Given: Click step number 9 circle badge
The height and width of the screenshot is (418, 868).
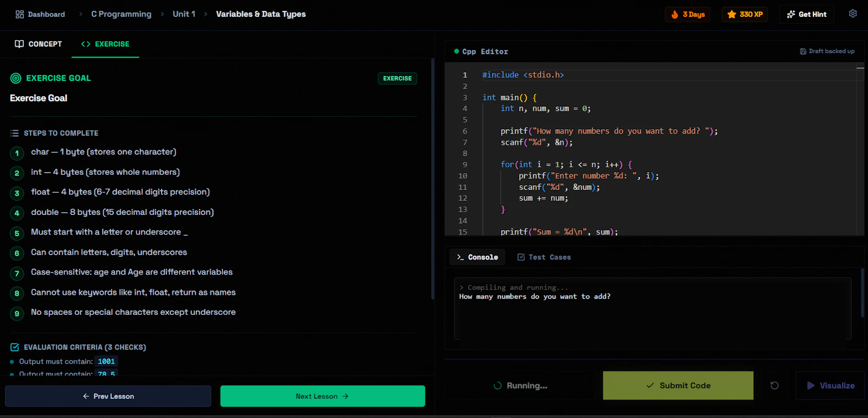Looking at the screenshot, I should 17,313.
